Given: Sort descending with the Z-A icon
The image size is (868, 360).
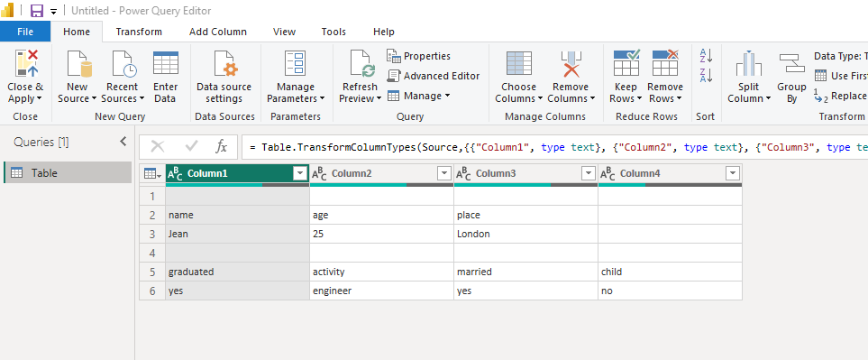Looking at the screenshot, I should pyautogui.click(x=706, y=75).
